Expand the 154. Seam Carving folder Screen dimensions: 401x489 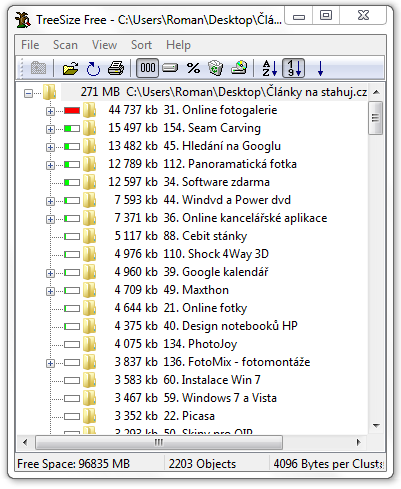50,129
